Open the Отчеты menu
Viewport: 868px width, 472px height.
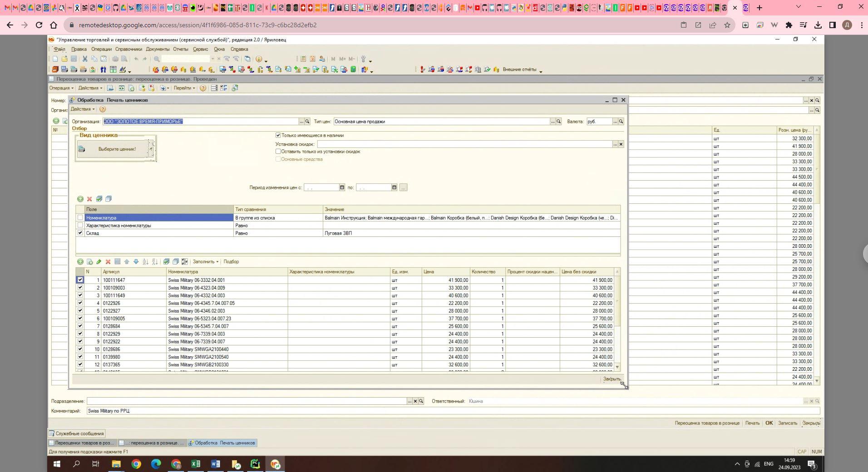181,49
